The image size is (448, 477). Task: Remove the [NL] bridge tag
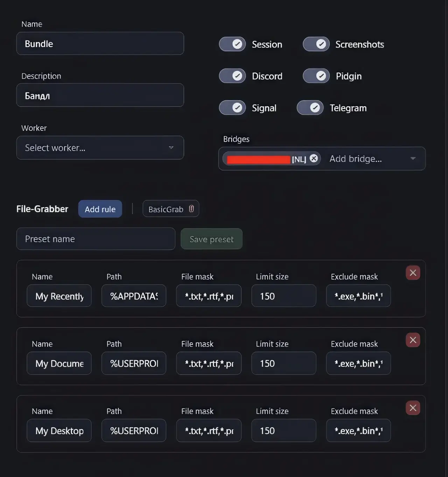point(314,159)
